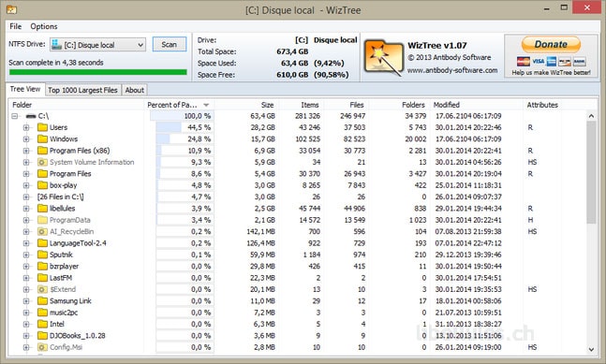
Task: Sort by the Size column header
Action: [246, 105]
